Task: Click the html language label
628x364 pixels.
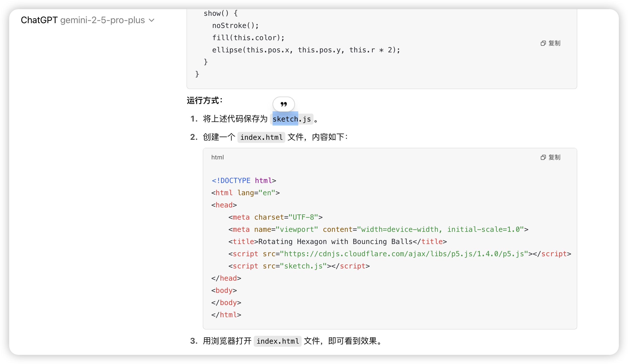Action: click(x=217, y=157)
